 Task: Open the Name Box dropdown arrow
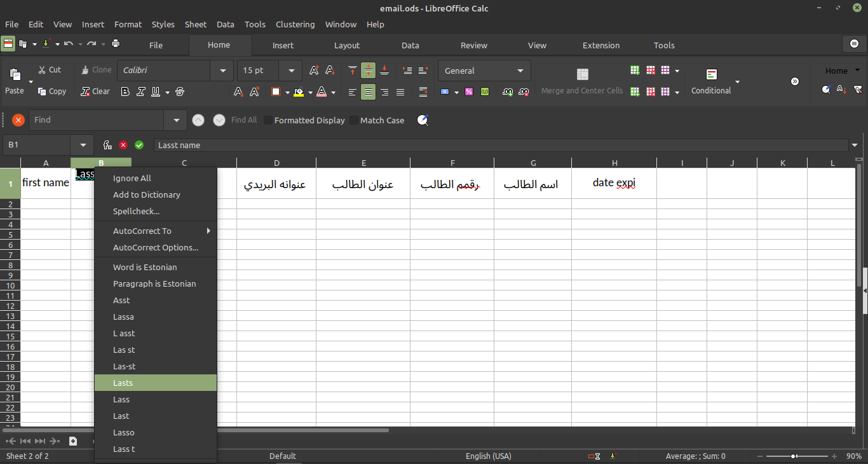tap(82, 145)
